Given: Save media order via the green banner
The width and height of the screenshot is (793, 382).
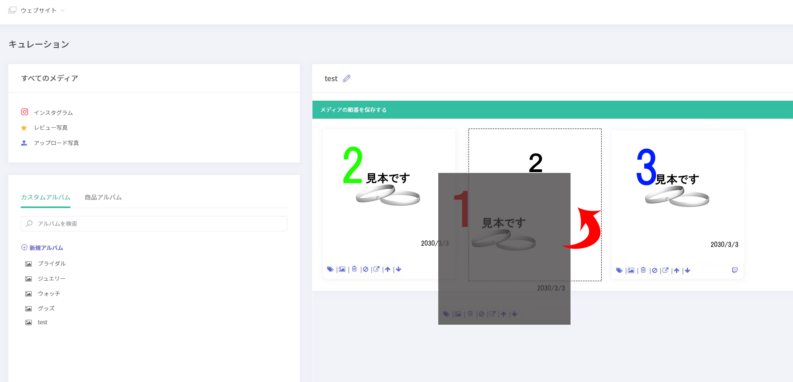Looking at the screenshot, I should point(552,110).
